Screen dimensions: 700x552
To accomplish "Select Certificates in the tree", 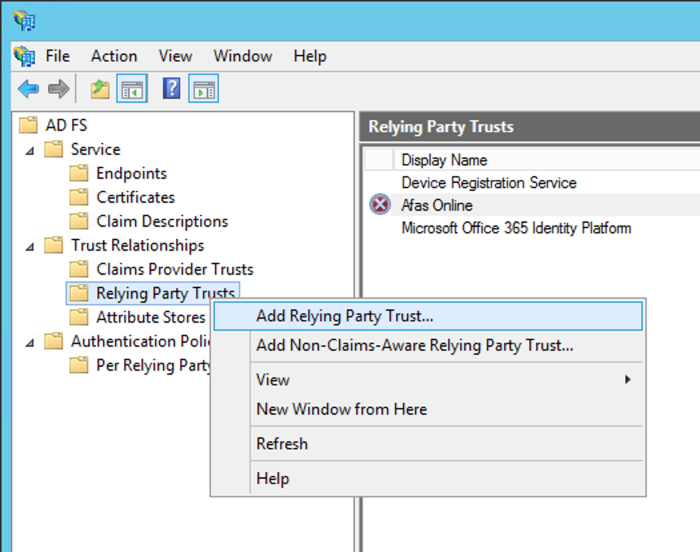I will coord(135,197).
